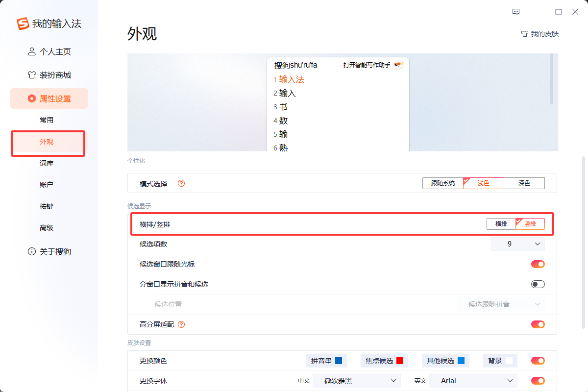Click the 焦点候选 red color swatch

[x=399, y=360]
